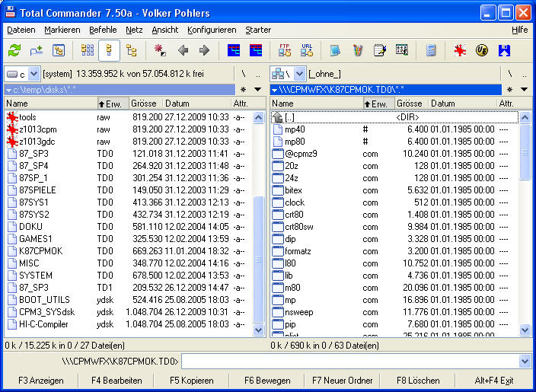This screenshot has width=536, height=392.
Task: Click the colorful V toolbar icon
Action: coord(358,50)
